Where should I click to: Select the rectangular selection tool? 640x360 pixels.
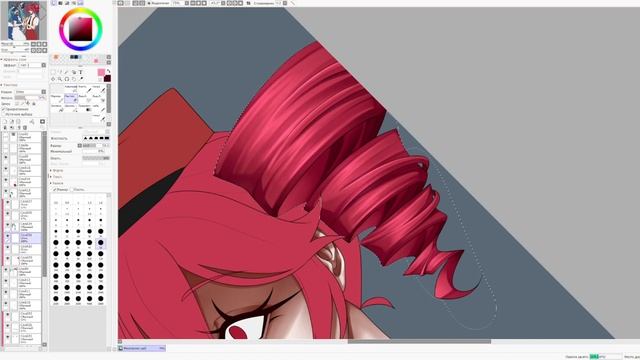click(x=53, y=72)
